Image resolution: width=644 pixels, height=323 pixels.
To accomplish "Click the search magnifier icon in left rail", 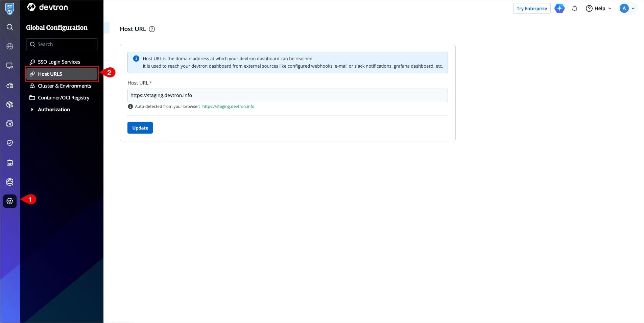I will pos(10,27).
